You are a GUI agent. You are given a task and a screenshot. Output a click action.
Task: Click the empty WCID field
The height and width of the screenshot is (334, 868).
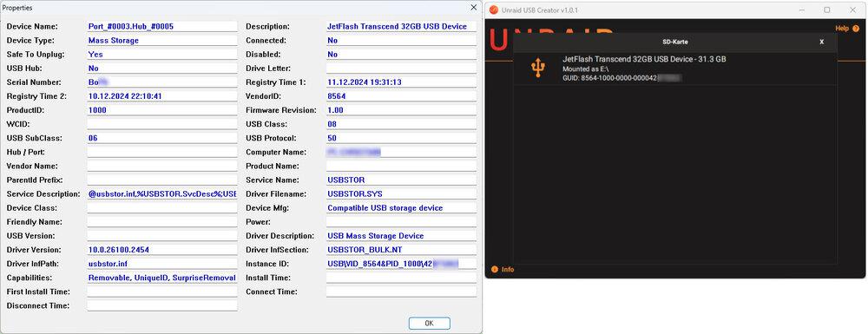point(162,124)
